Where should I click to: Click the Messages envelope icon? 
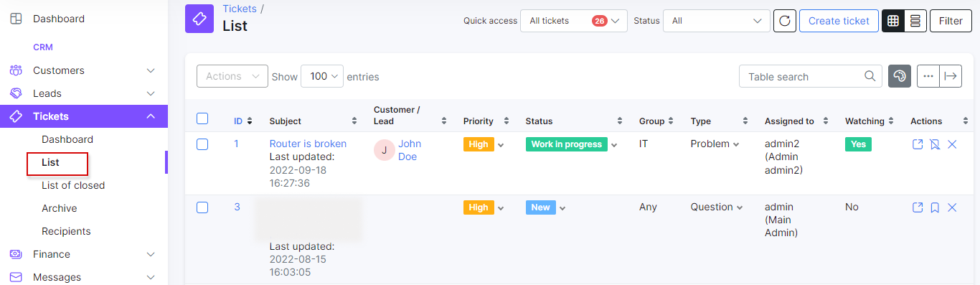tap(16, 277)
